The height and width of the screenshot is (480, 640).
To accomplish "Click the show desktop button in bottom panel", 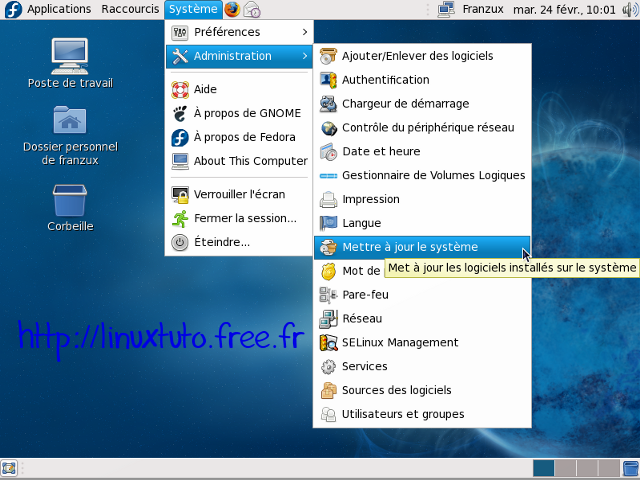I will (x=9, y=468).
